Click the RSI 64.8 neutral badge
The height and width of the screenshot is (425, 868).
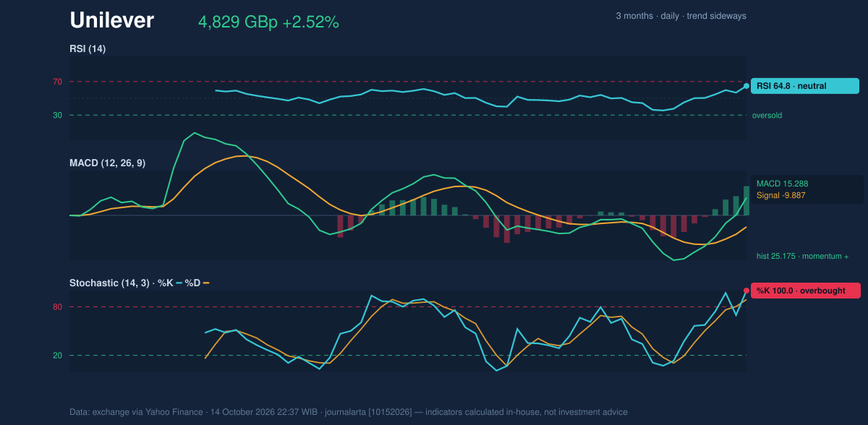[x=805, y=86]
